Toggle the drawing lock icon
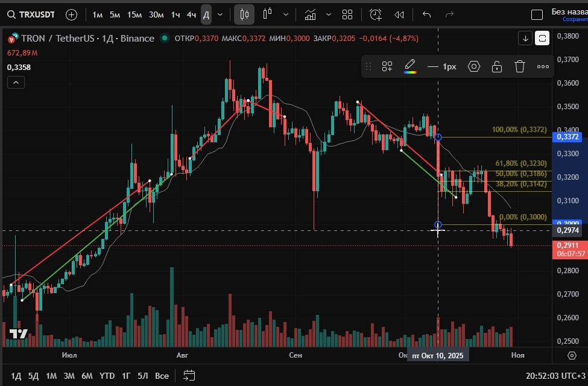Image resolution: width=588 pixels, height=386 pixels. click(x=497, y=66)
